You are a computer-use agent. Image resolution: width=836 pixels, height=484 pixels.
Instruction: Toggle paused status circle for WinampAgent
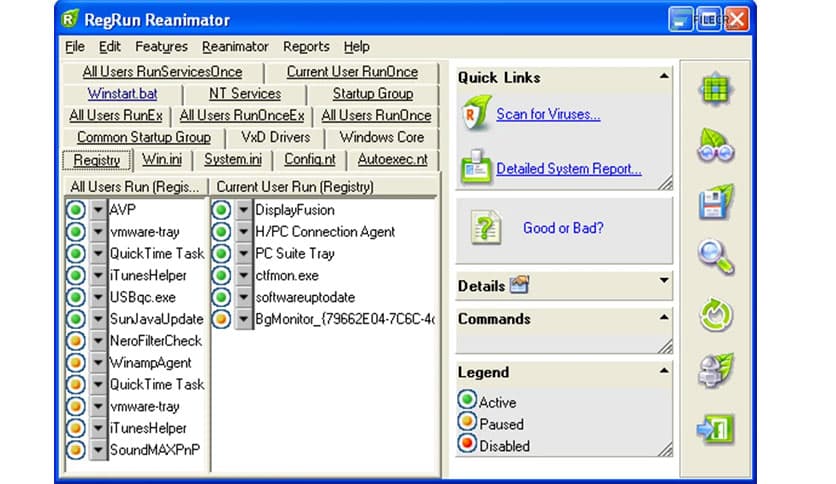pyautogui.click(x=76, y=362)
